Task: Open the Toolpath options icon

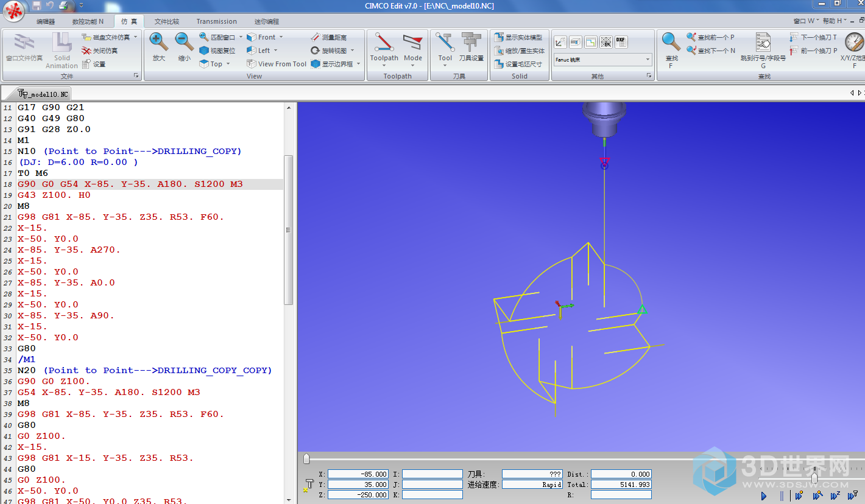Action: [x=384, y=43]
